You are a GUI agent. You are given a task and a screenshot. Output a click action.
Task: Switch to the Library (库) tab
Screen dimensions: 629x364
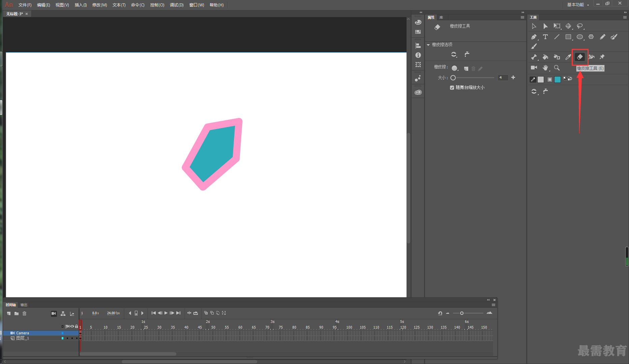point(441,17)
